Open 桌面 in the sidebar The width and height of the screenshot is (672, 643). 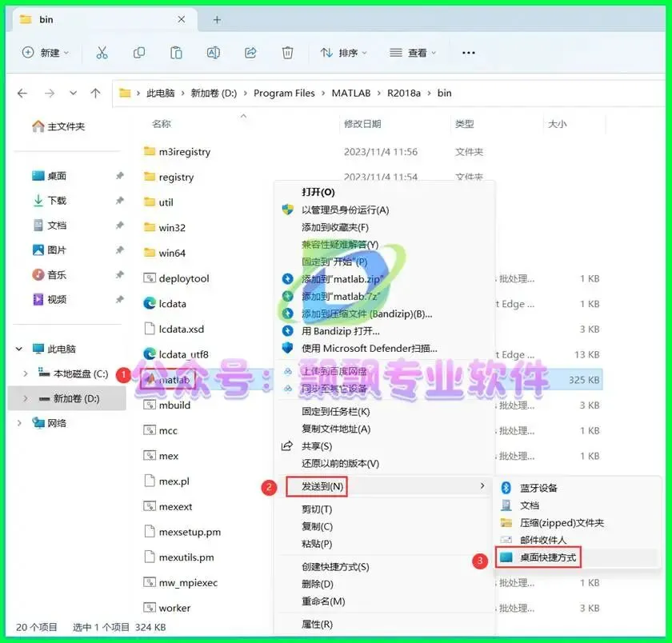pyautogui.click(x=50, y=176)
